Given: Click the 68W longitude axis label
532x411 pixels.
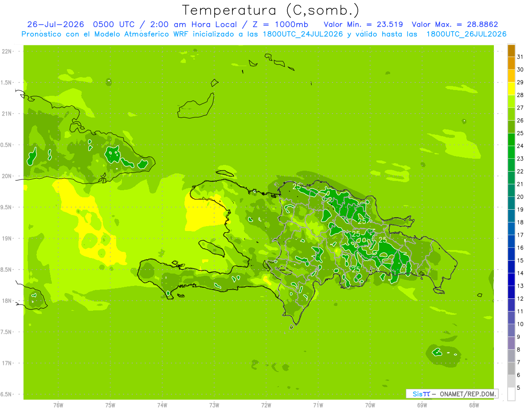Looking at the screenshot, I should coord(474,405).
